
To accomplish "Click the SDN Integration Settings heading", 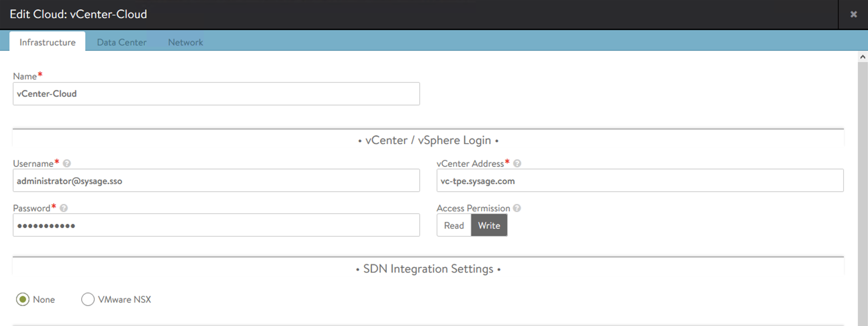I will [x=428, y=269].
